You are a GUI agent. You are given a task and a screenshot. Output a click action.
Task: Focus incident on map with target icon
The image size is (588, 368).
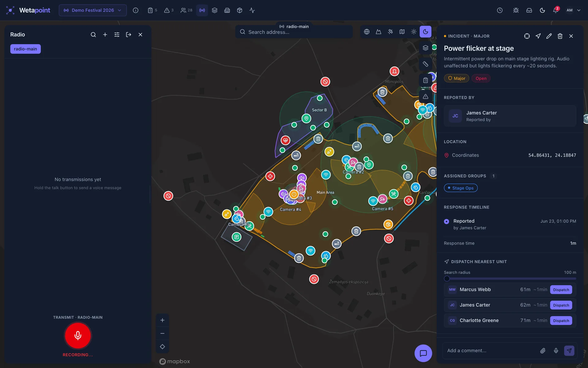[x=527, y=36]
